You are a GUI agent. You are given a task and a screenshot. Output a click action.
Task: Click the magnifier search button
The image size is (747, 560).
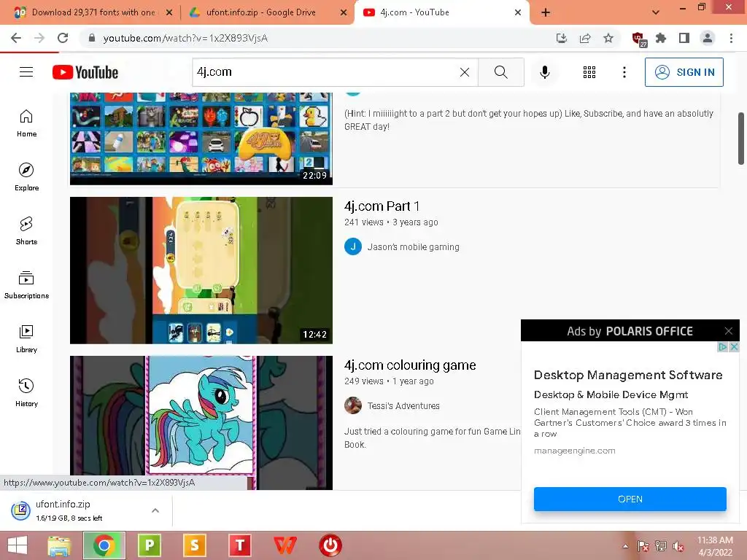(x=500, y=72)
